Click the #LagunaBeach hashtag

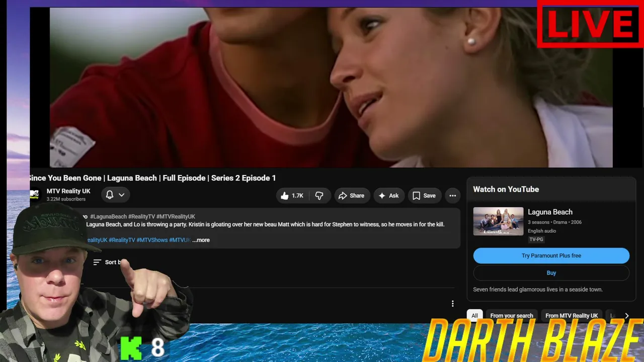108,217
